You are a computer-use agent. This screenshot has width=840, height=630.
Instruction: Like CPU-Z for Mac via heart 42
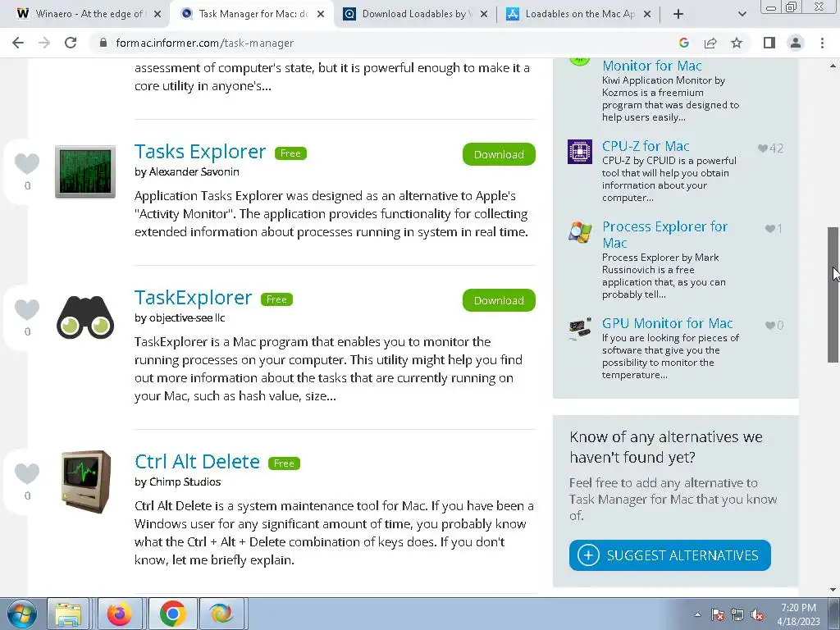coord(770,148)
